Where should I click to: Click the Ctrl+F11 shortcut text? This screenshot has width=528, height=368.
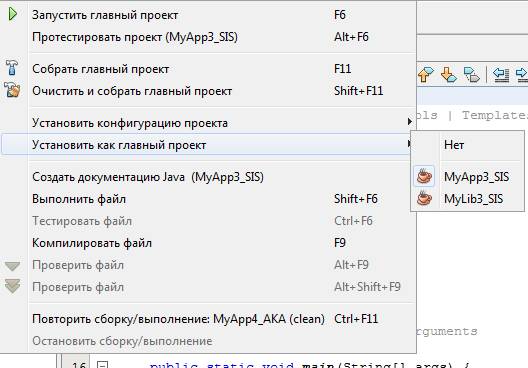(356, 319)
